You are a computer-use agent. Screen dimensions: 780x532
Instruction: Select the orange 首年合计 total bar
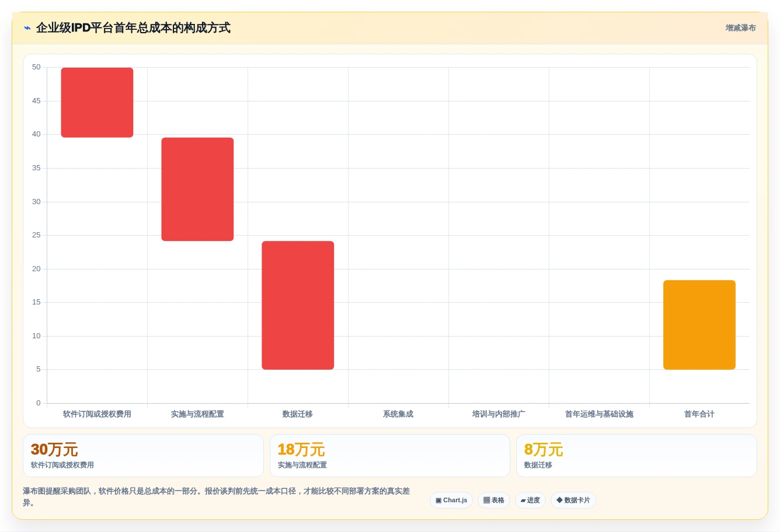pyautogui.click(x=699, y=325)
